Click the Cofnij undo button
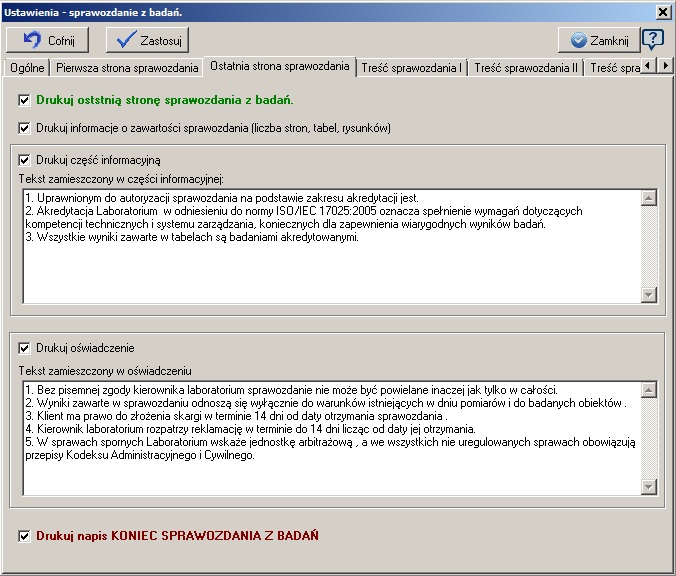 47,40
